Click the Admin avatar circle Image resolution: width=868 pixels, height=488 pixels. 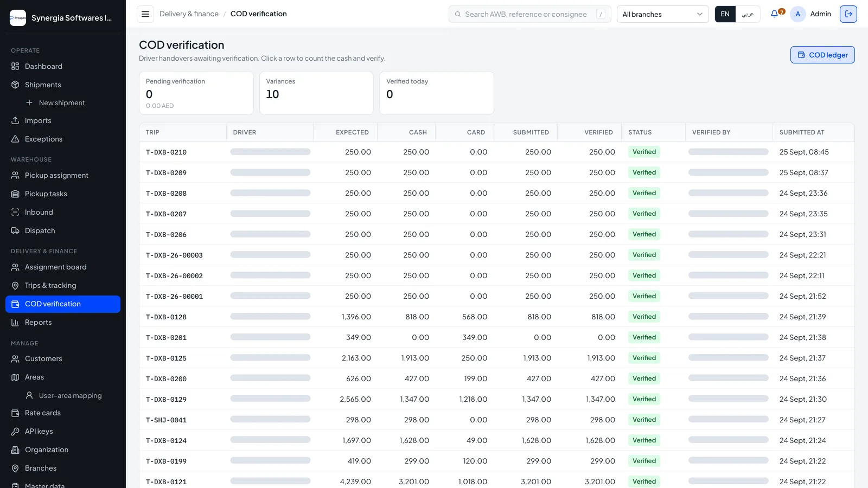point(797,14)
